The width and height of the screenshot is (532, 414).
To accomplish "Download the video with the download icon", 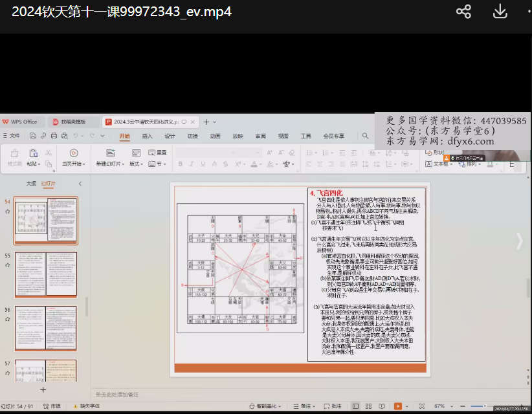I will (500, 12).
